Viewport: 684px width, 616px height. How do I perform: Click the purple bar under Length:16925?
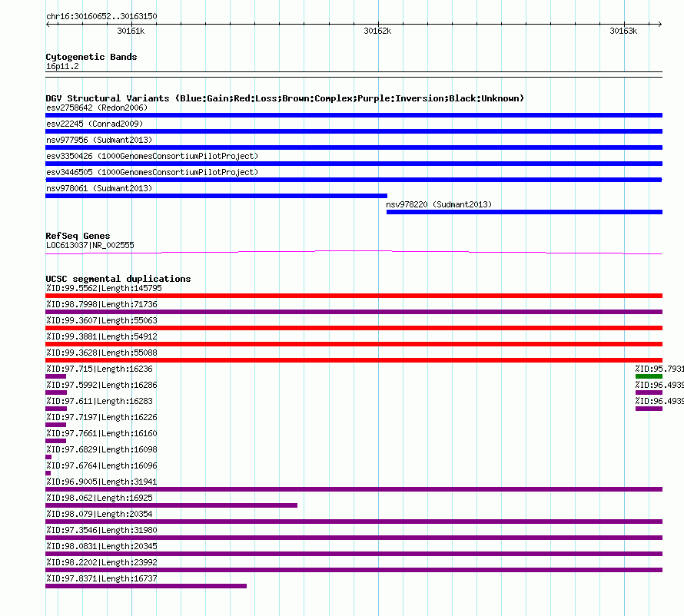pos(171,505)
